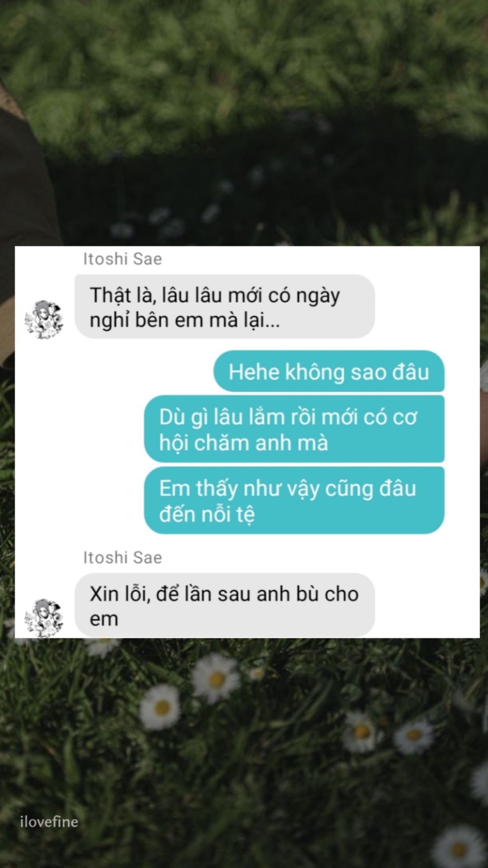Tap Itoshi Sae's avatar beside the last message
This screenshot has height=868, width=488.
coord(44,618)
